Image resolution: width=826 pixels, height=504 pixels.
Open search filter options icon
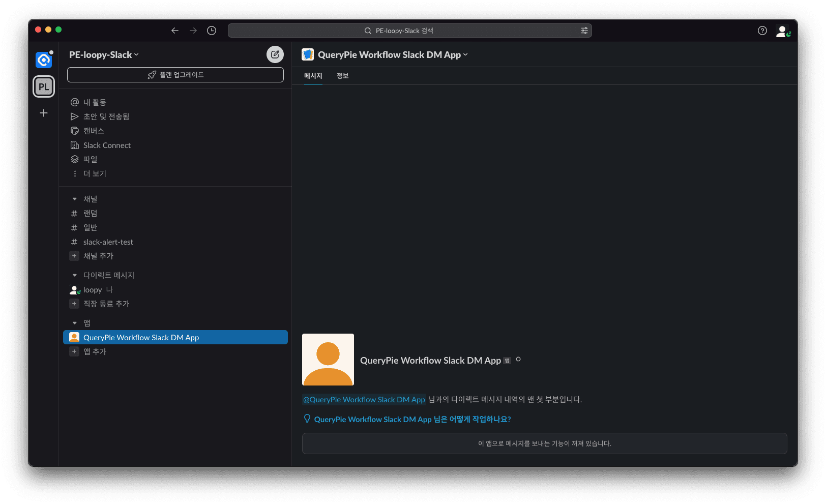tap(584, 31)
